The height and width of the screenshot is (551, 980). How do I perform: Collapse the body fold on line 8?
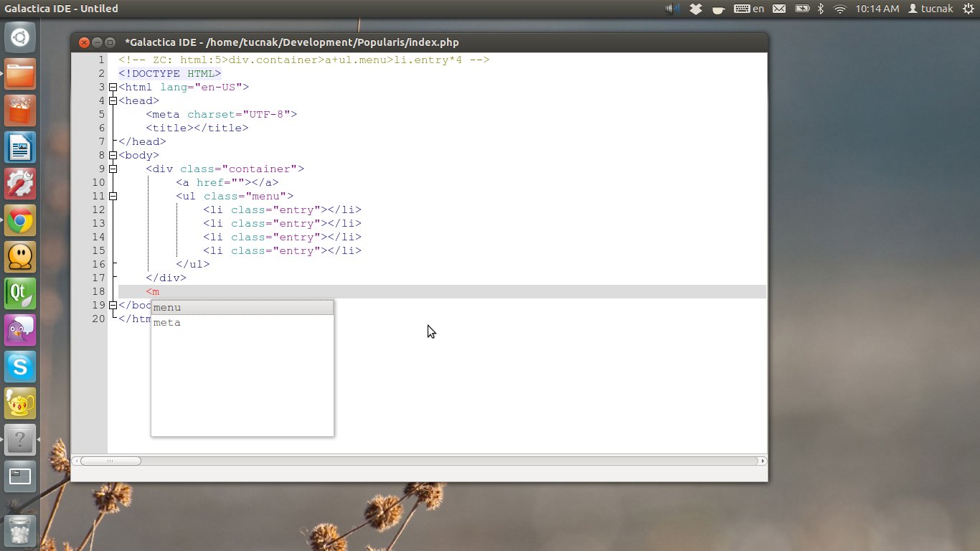(113, 156)
